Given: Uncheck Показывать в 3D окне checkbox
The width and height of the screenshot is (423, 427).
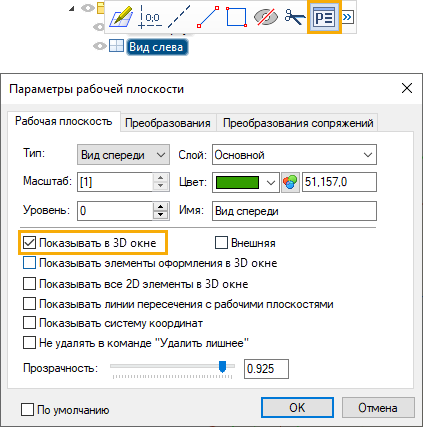Looking at the screenshot, I should pos(29,243).
